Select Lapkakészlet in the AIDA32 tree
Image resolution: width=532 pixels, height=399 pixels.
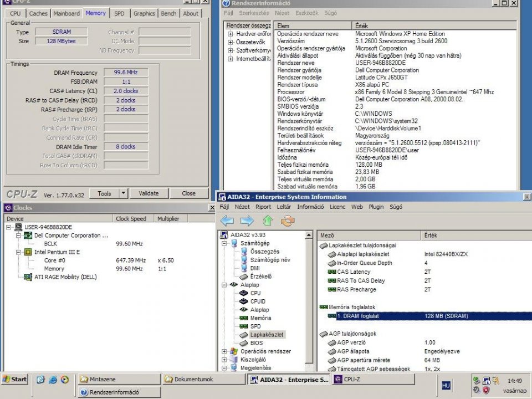[267, 335]
